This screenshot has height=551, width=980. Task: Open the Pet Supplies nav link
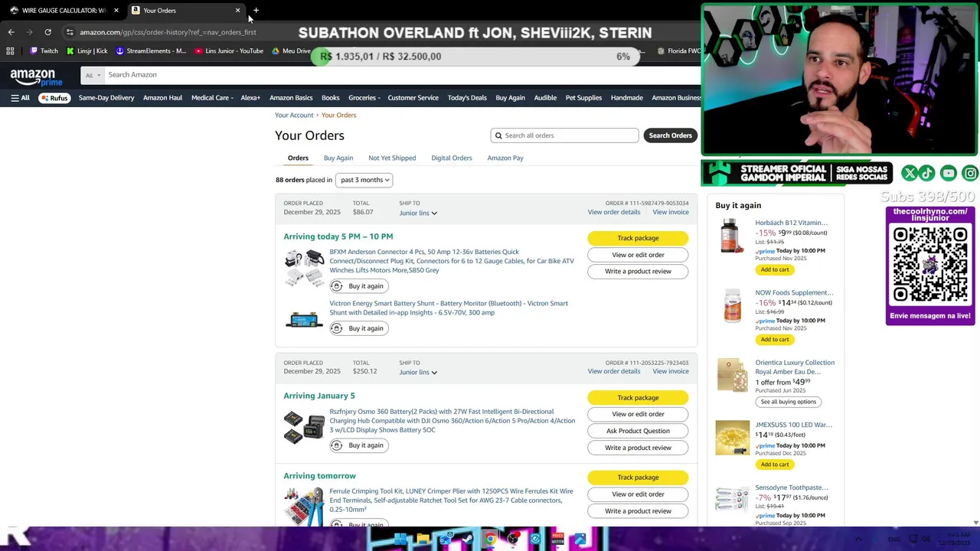click(583, 98)
